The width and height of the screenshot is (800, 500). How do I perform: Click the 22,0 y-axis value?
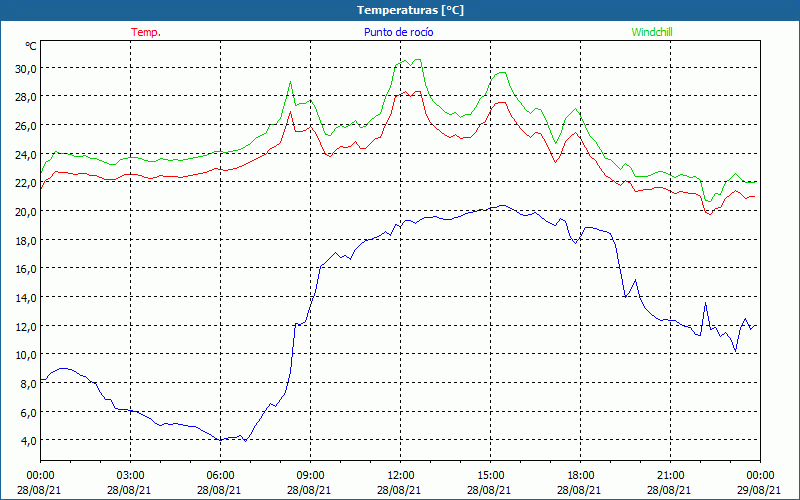(26, 183)
